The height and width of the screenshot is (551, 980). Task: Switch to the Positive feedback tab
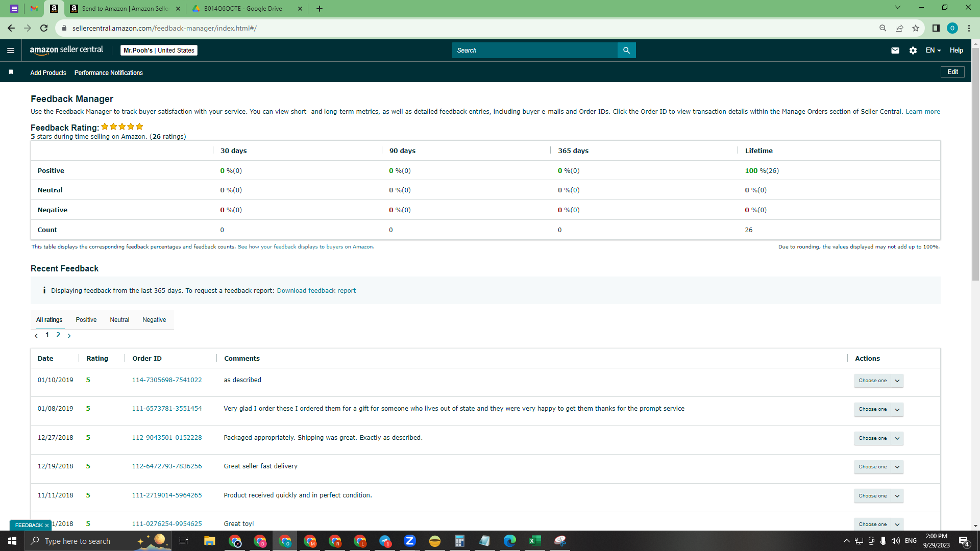[x=86, y=320]
